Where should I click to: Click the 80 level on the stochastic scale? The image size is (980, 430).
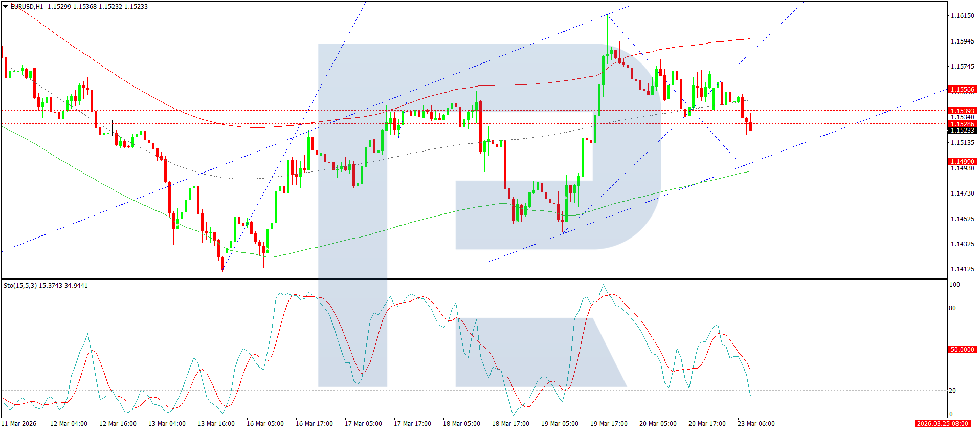[952, 308]
